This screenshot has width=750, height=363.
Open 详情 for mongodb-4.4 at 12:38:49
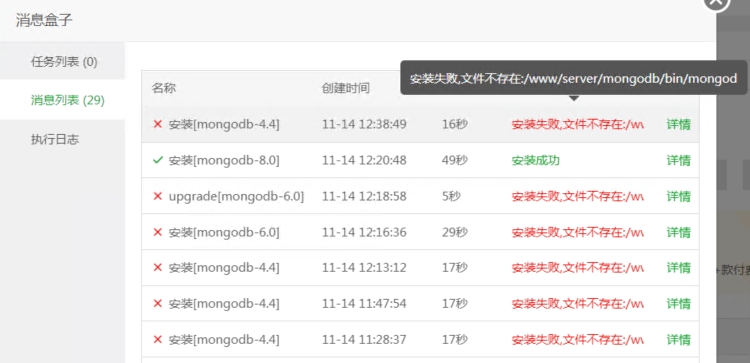pos(678,124)
